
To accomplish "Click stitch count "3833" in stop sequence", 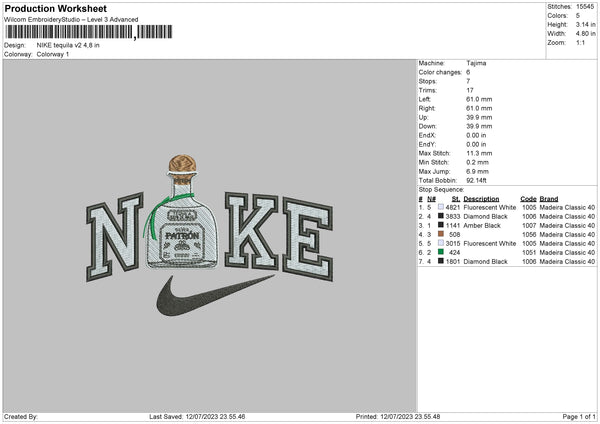I will pyautogui.click(x=453, y=216).
